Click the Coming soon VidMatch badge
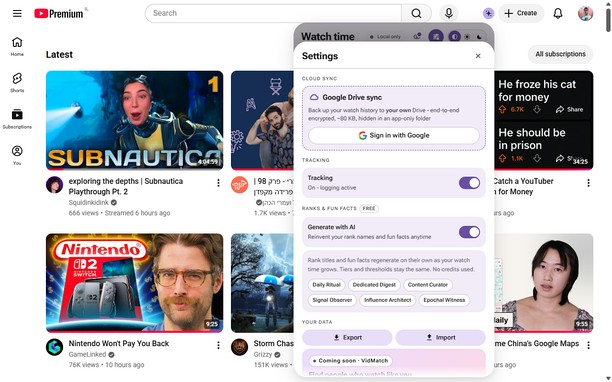The width and height of the screenshot is (612, 382). tap(350, 361)
